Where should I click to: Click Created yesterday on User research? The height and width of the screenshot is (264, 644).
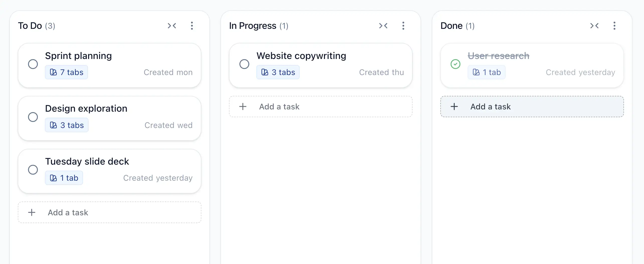coord(580,72)
